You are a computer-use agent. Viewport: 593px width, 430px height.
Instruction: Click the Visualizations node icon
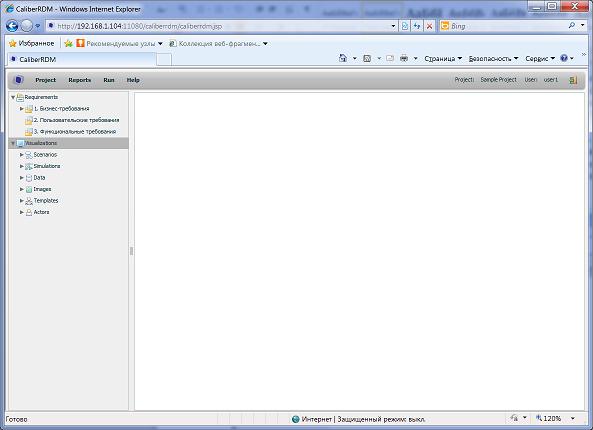[x=20, y=144]
